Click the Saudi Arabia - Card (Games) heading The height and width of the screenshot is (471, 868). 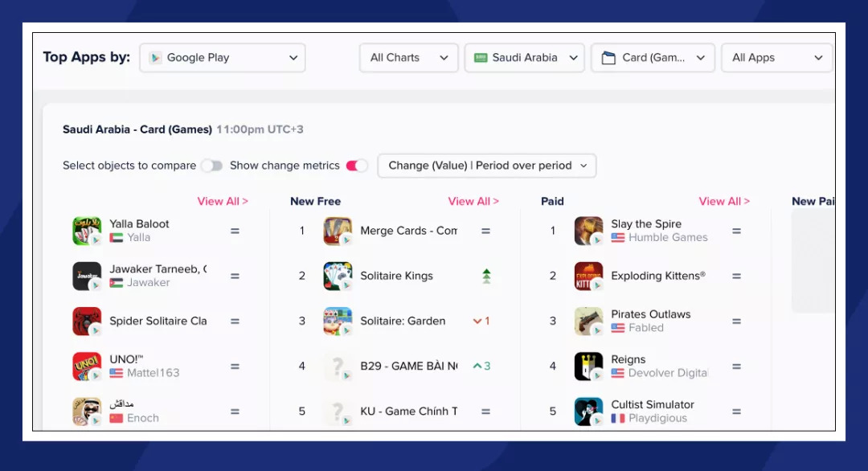(x=137, y=129)
